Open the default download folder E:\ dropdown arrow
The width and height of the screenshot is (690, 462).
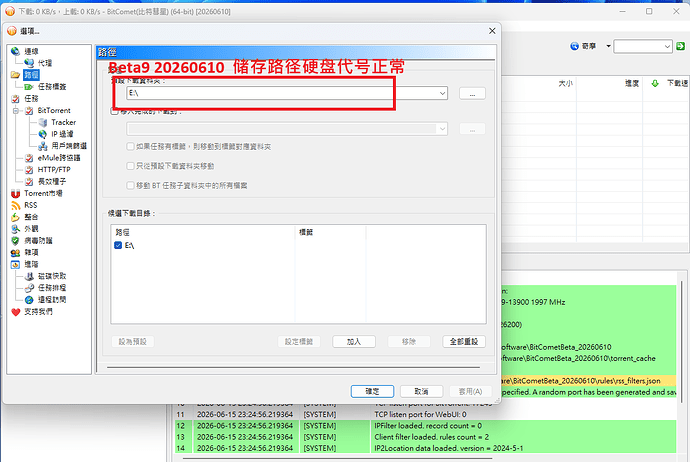[442, 93]
